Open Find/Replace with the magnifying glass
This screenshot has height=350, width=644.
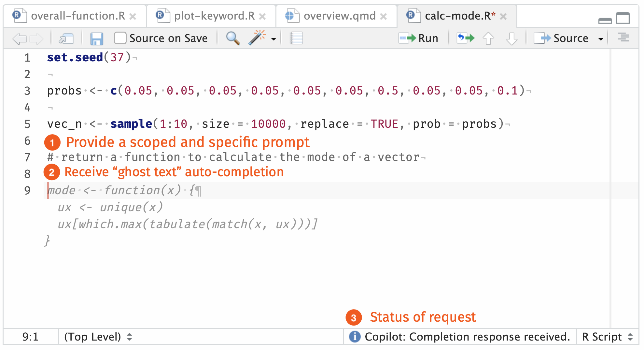point(232,38)
